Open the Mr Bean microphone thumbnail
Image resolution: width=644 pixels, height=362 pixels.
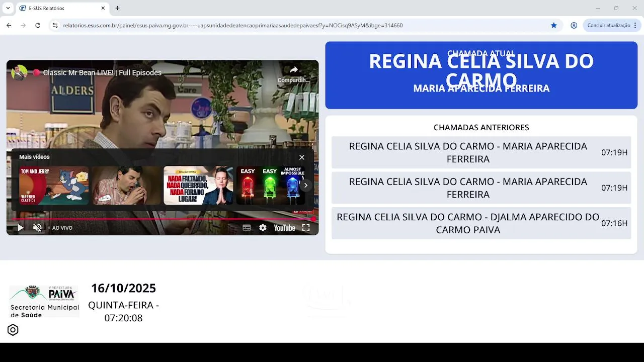coord(126,186)
